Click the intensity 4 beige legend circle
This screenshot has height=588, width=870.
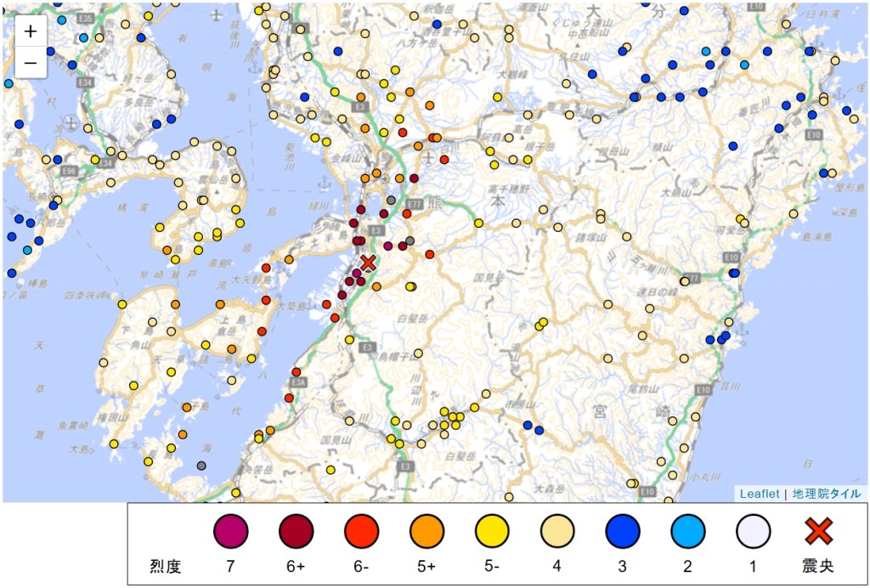tap(557, 531)
